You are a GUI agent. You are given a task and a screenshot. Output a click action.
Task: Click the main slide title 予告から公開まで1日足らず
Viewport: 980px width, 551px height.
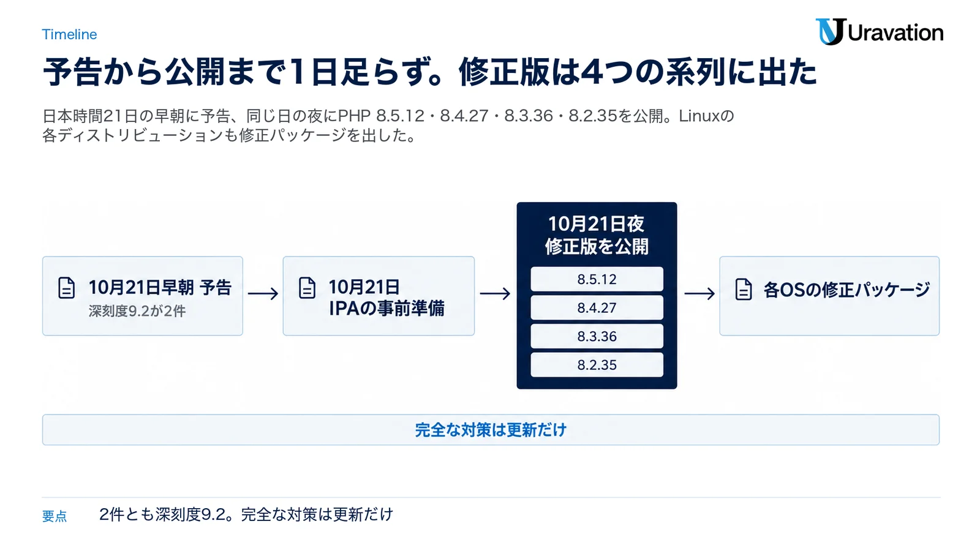click(x=430, y=72)
